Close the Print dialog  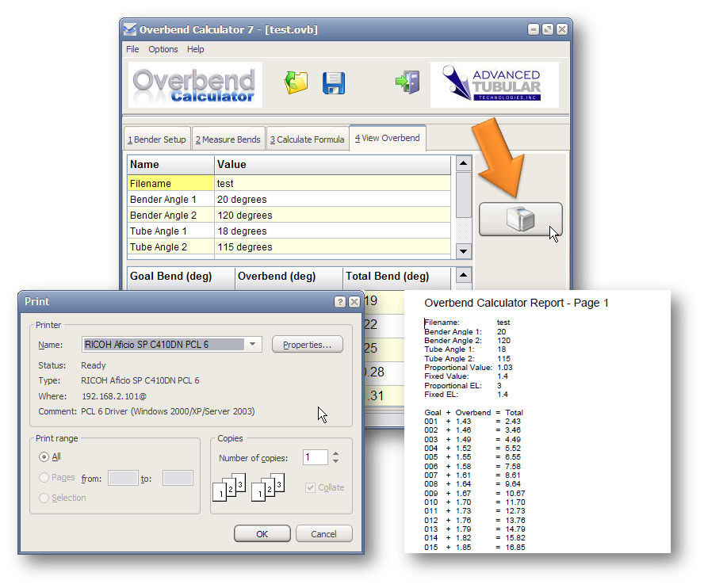point(354,302)
